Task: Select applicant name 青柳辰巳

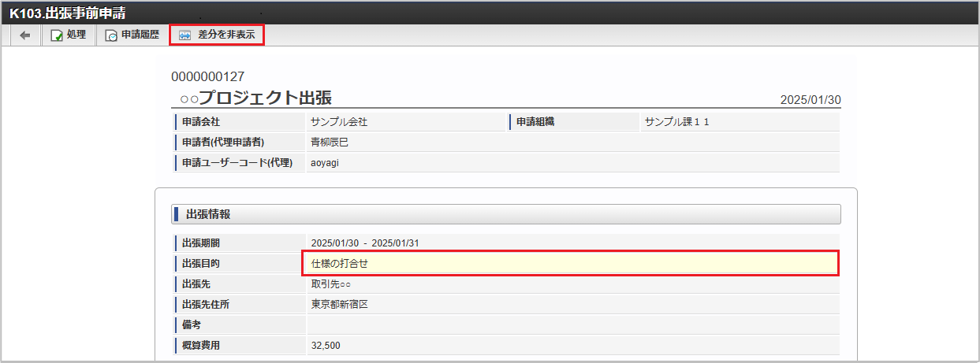Action: pyautogui.click(x=330, y=143)
